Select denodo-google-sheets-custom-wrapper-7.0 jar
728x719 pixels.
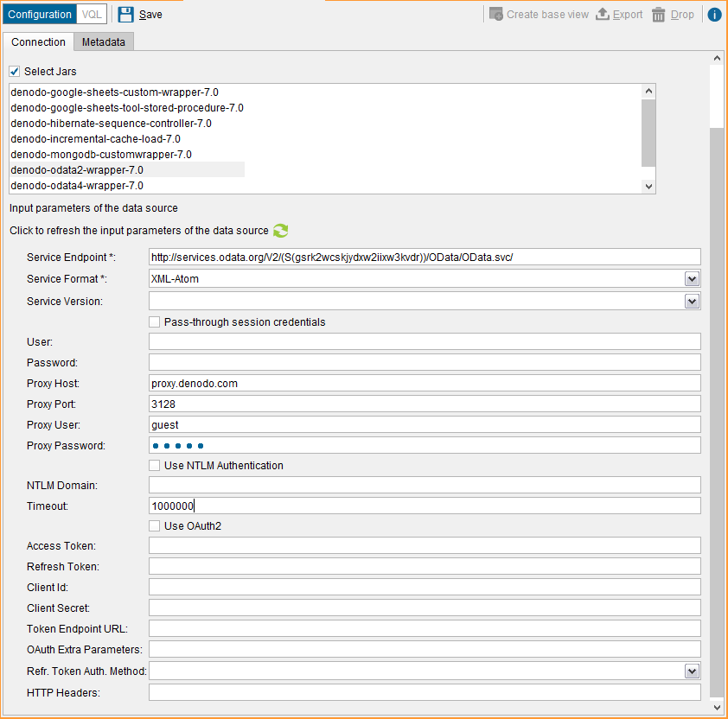click(x=114, y=92)
